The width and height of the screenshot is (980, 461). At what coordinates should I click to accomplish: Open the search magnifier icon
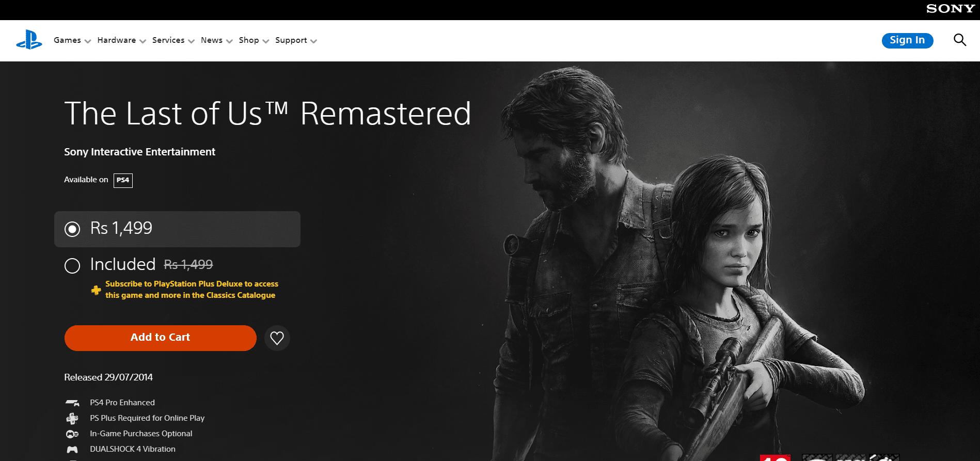(x=959, y=40)
